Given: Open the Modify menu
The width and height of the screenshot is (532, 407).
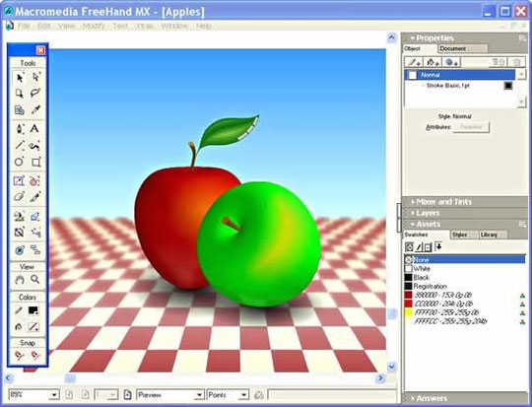Looking at the screenshot, I should pyautogui.click(x=94, y=26).
